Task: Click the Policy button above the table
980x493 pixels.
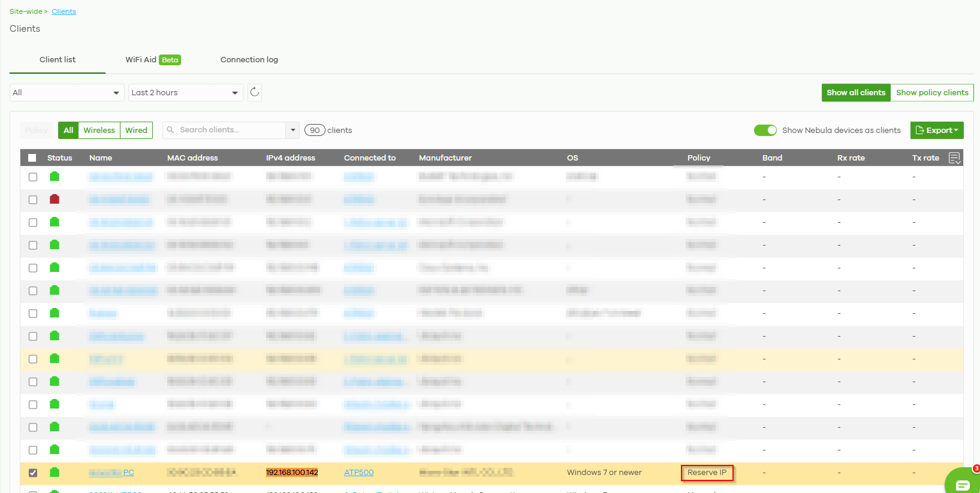Action: (37, 130)
